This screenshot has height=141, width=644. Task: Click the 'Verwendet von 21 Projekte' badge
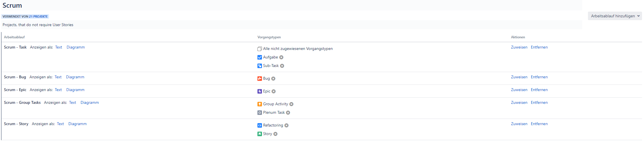(25, 16)
